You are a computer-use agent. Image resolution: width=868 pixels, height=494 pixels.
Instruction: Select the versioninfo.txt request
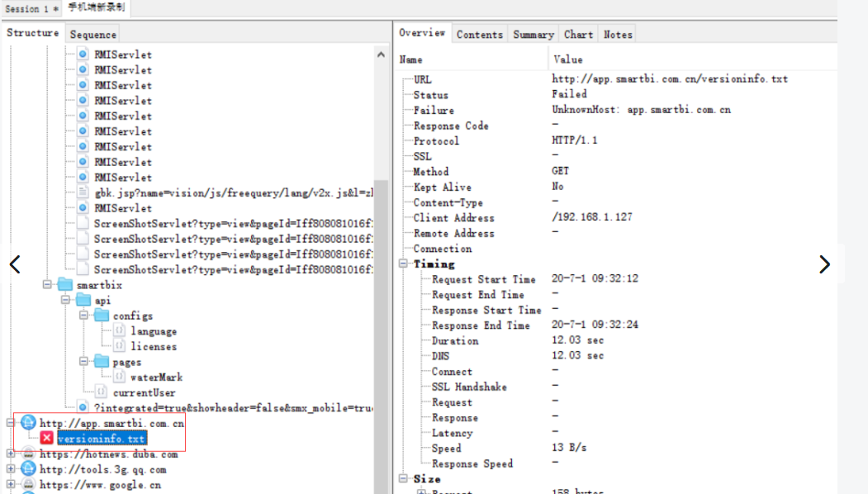pyautogui.click(x=102, y=439)
